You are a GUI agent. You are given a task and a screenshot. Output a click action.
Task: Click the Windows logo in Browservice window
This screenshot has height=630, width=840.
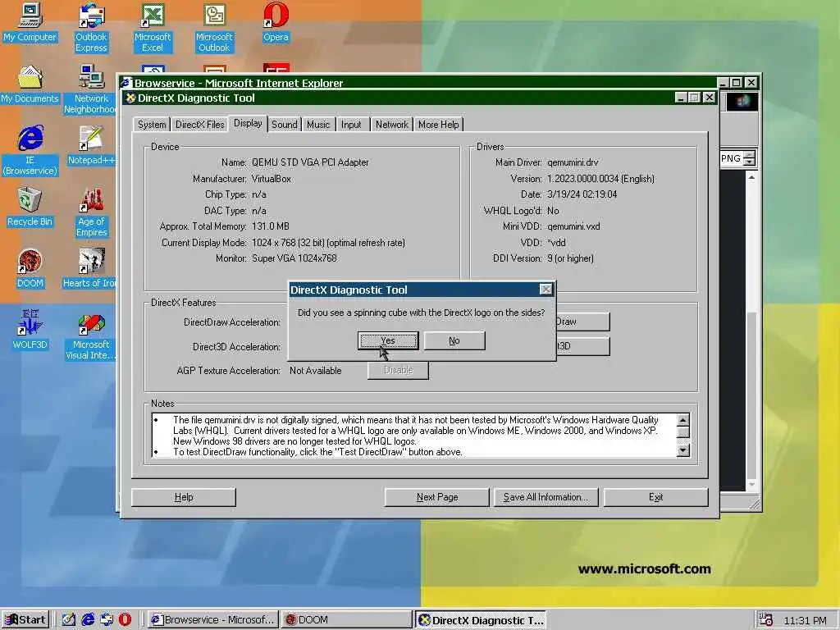click(x=742, y=102)
